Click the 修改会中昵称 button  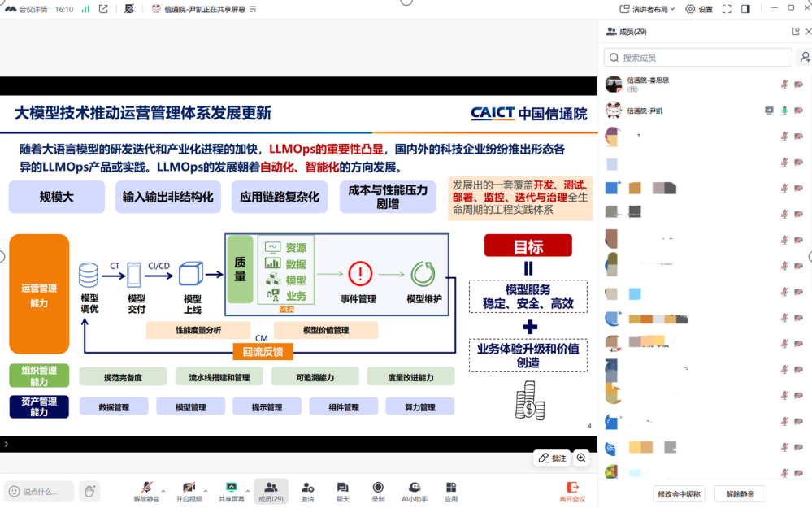[680, 494]
